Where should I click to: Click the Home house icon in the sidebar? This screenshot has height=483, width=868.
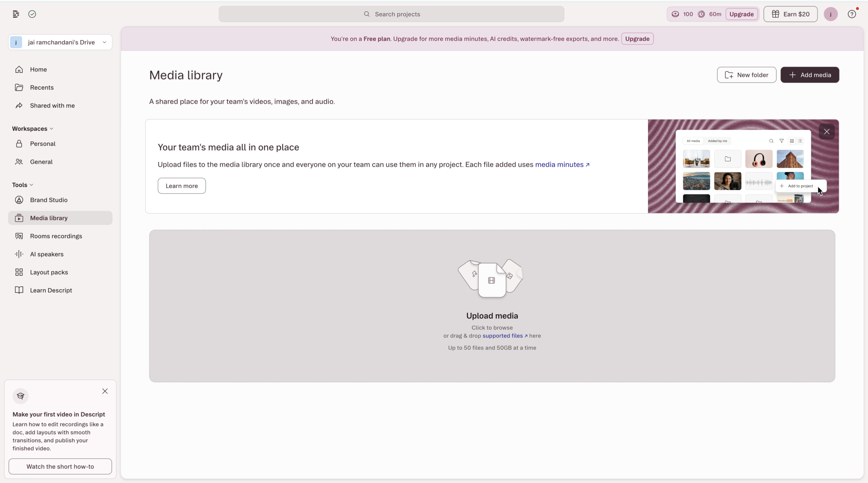click(x=19, y=69)
